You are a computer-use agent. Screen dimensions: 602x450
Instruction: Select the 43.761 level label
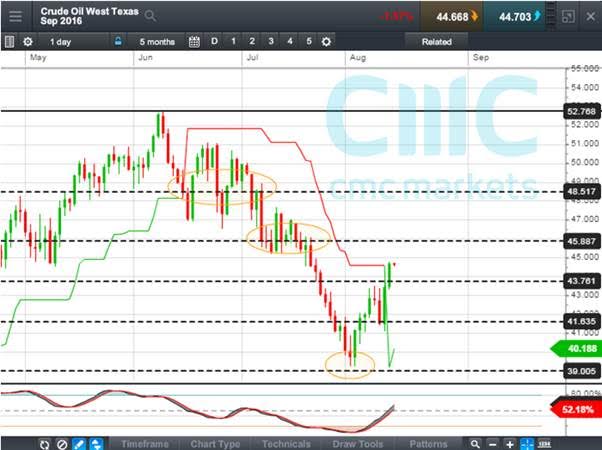click(581, 281)
